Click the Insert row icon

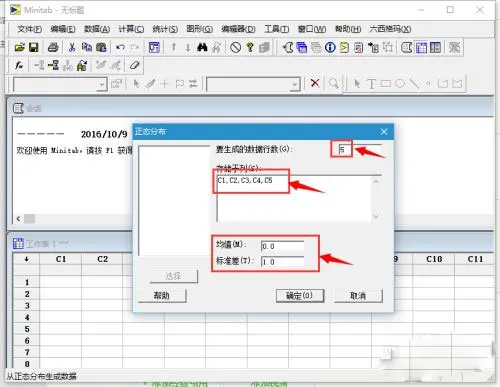[53, 65]
